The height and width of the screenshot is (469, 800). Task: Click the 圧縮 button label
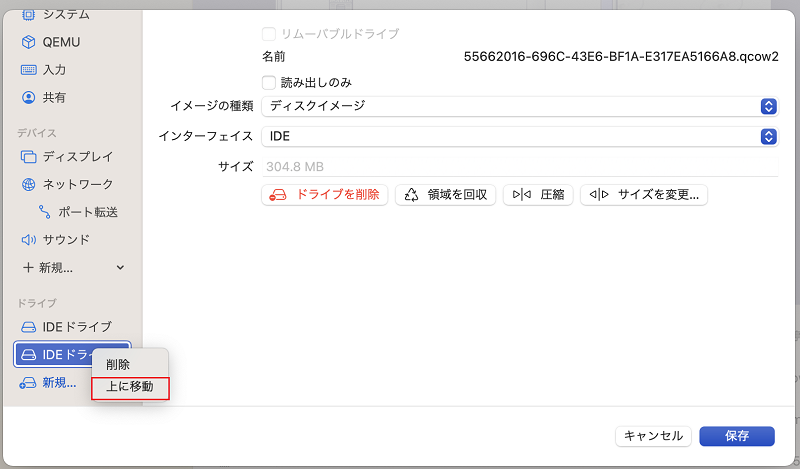(x=552, y=194)
